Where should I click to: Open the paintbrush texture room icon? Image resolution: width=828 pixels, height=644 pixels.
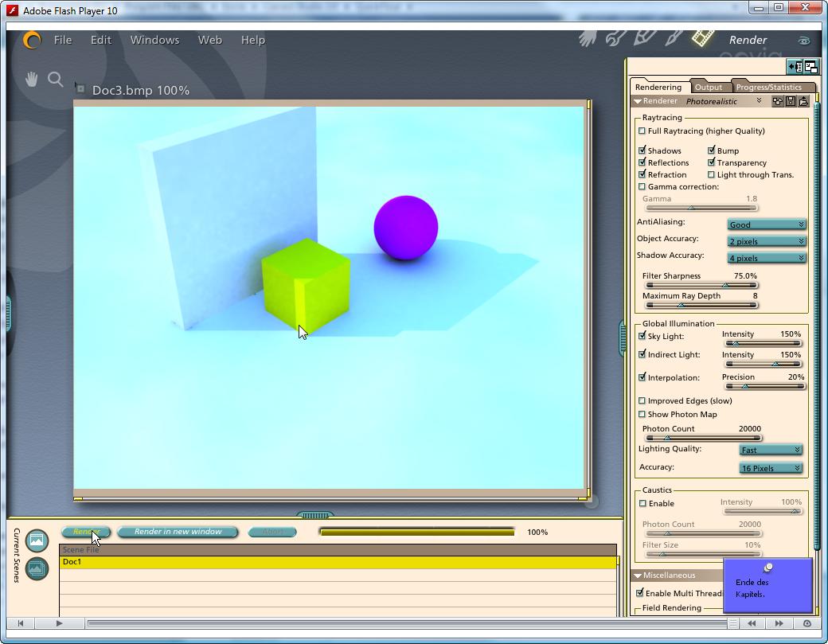coord(674,37)
